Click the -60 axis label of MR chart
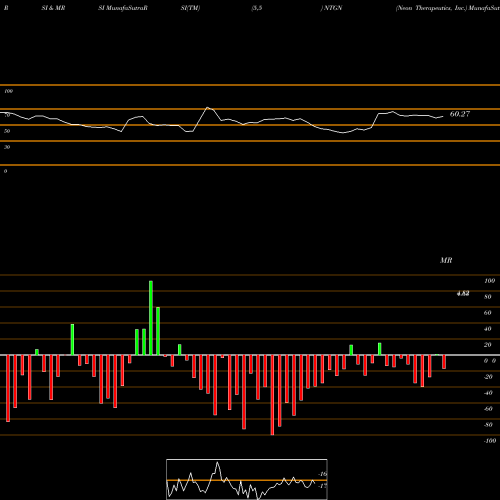 point(488,409)
